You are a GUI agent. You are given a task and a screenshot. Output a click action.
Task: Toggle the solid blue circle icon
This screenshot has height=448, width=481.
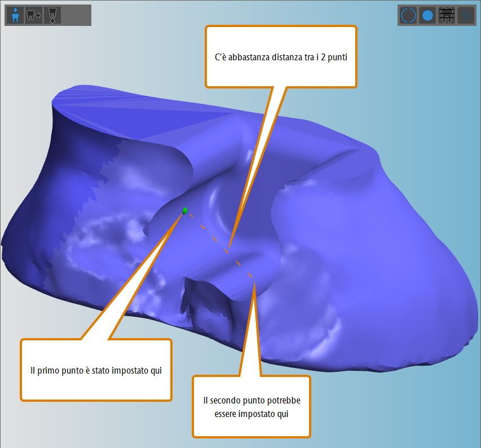(x=427, y=15)
